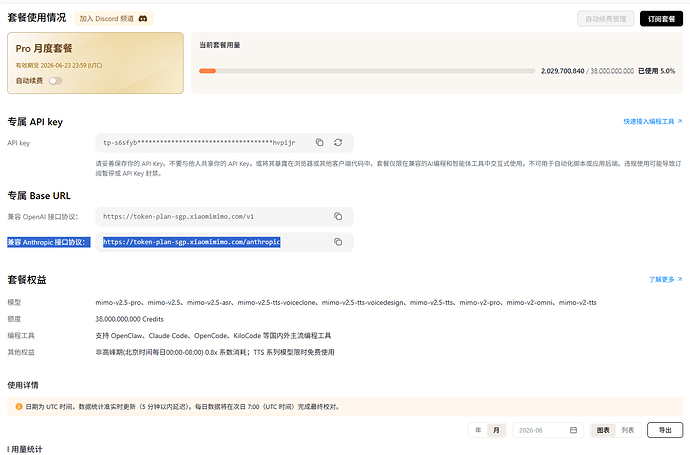Click the Discord logo icon

(143, 18)
